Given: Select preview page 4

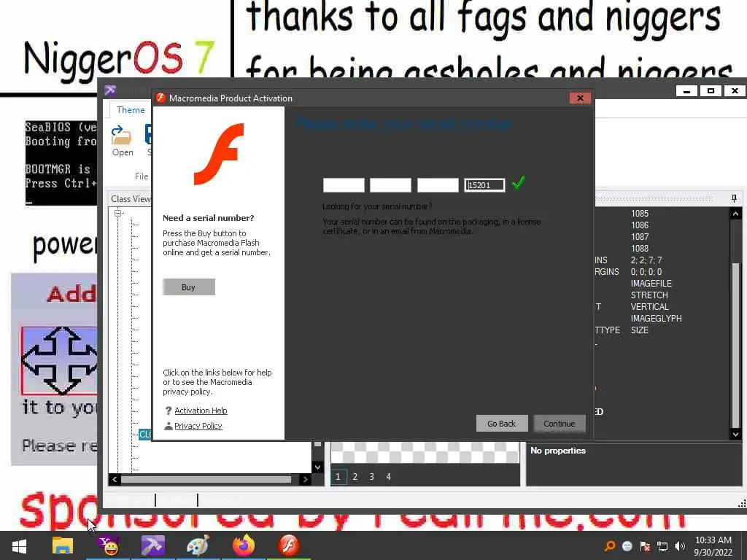Looking at the screenshot, I should click(x=388, y=477).
